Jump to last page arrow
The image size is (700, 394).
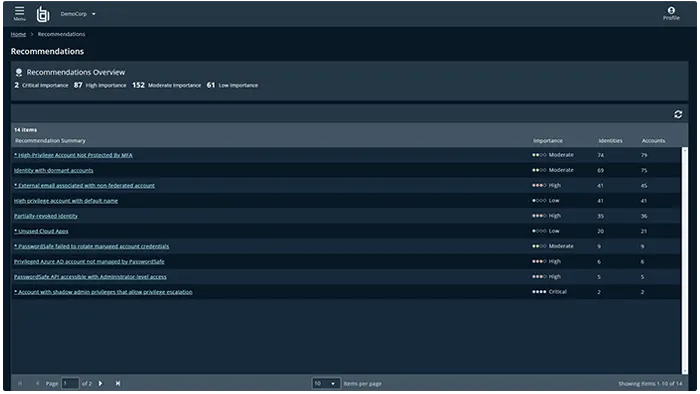118,383
